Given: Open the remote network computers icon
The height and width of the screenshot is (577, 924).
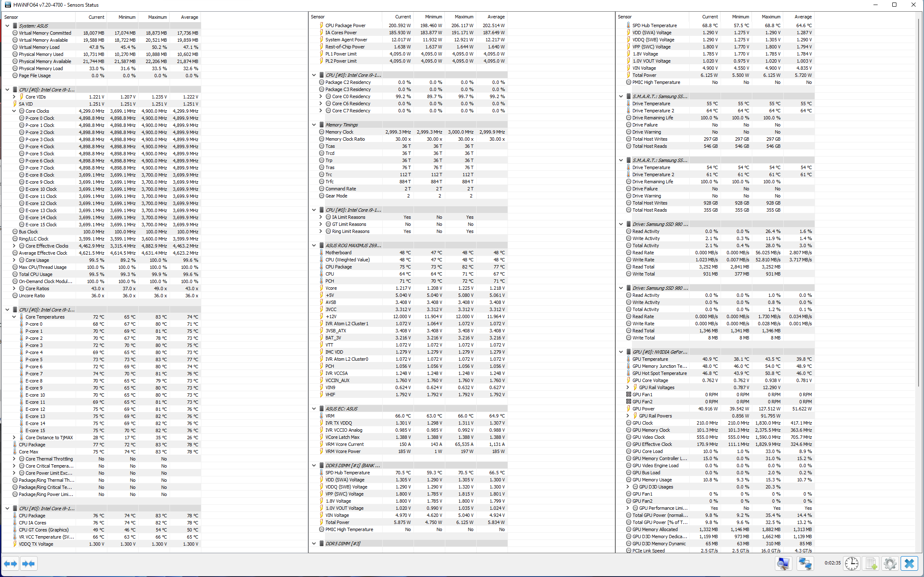Looking at the screenshot, I should pos(805,564).
